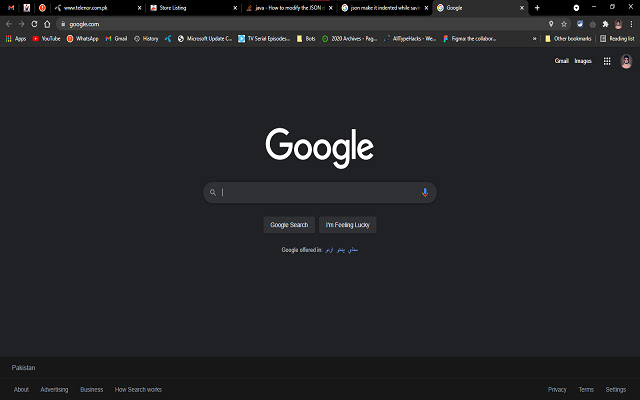
Task: Open the greyed-out extension icon
Action: [x=593, y=24]
